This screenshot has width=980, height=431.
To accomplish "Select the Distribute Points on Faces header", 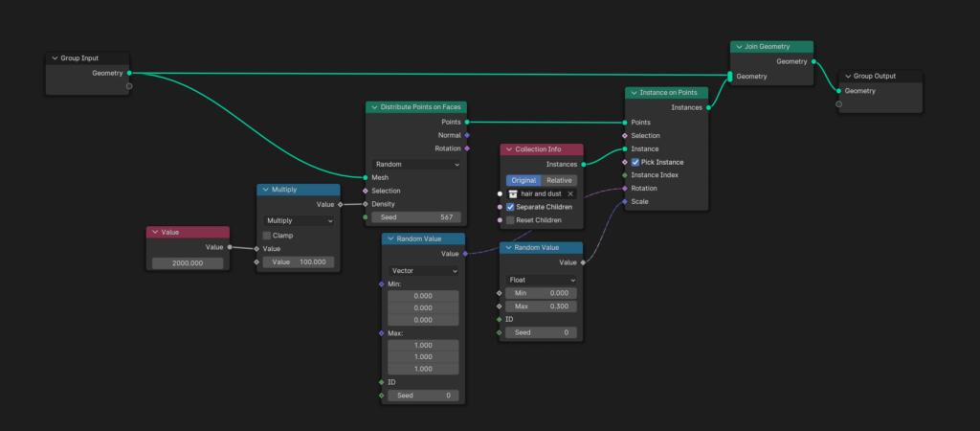I will coord(416,107).
